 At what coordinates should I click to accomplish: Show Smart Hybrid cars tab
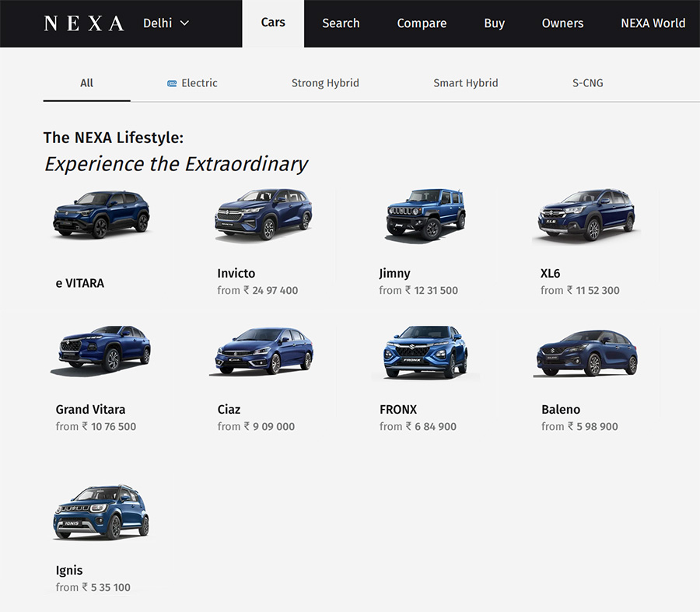click(465, 83)
